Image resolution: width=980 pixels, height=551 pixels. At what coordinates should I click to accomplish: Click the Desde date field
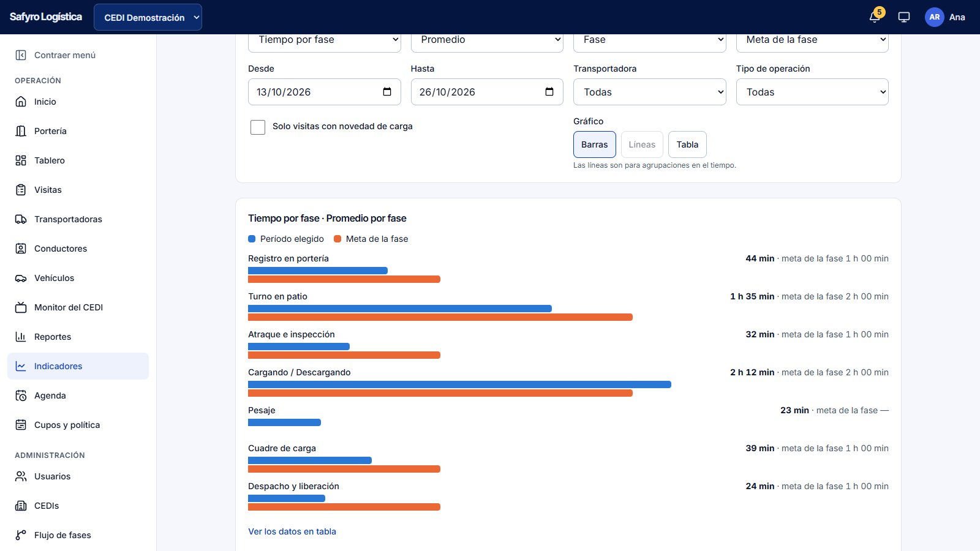[325, 92]
